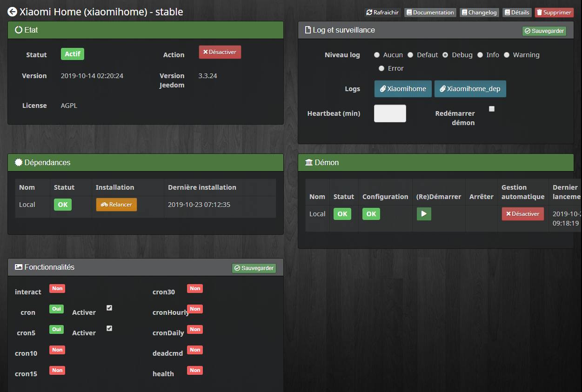Viewport: 582px width, 392px height.
Task: Uncheck the Activer checkbox for cron
Action: pos(109,308)
